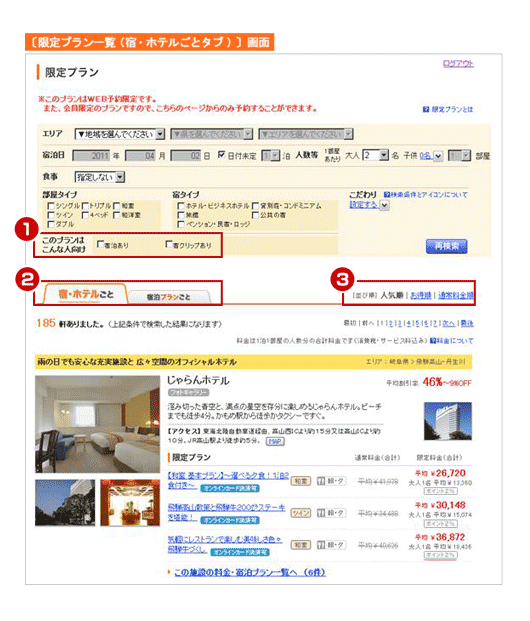Viewport: 530px width, 621px height.
Task: Expand the 食事 meal dropdown
Action: pos(100,177)
